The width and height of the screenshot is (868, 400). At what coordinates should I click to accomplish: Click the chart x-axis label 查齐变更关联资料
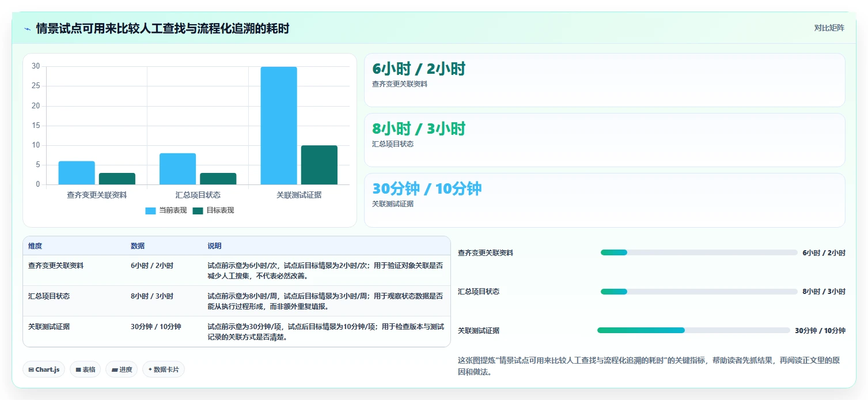[97, 195]
